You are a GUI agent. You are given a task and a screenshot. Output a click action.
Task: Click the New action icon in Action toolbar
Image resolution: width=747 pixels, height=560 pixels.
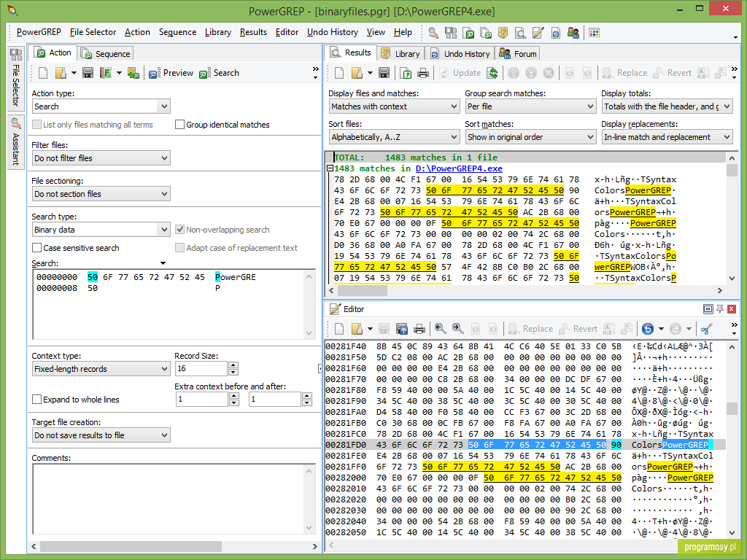pos(43,73)
